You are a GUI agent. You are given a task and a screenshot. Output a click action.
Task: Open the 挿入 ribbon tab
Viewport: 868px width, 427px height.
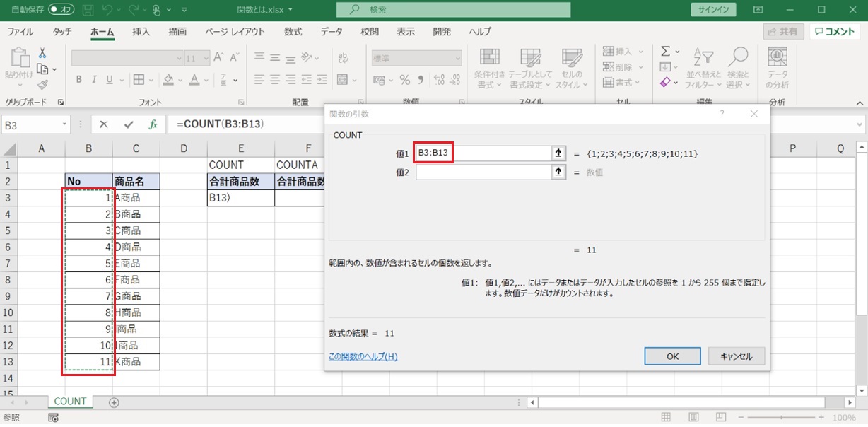(141, 32)
